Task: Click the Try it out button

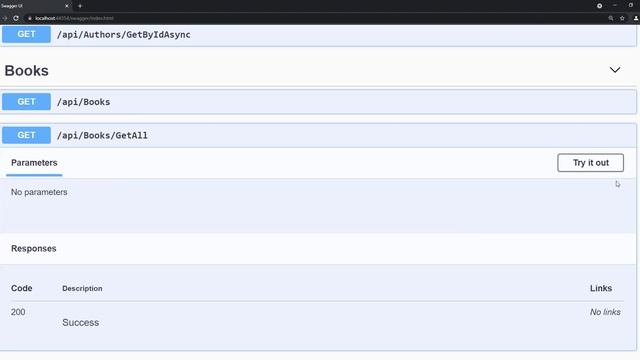Action: (590, 162)
